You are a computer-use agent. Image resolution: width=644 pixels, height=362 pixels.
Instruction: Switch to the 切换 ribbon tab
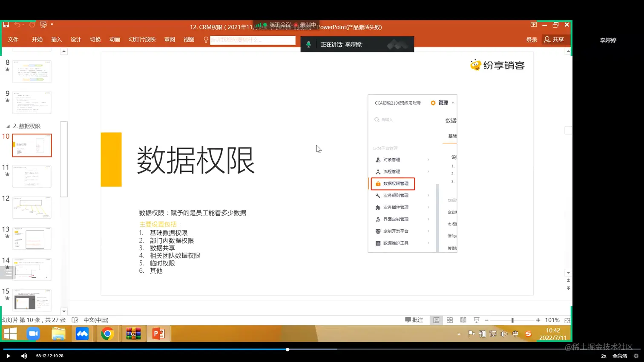pyautogui.click(x=95, y=40)
